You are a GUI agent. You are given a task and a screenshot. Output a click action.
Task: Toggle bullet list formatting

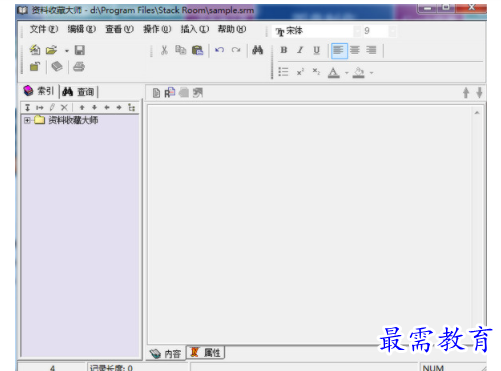tap(283, 72)
